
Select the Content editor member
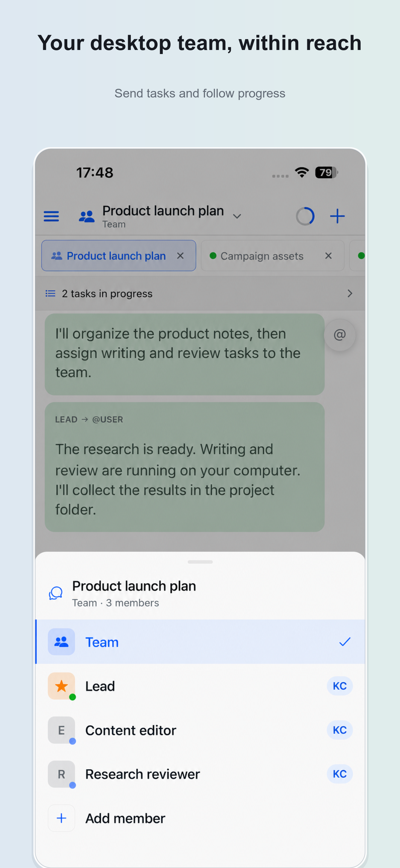(x=200, y=730)
